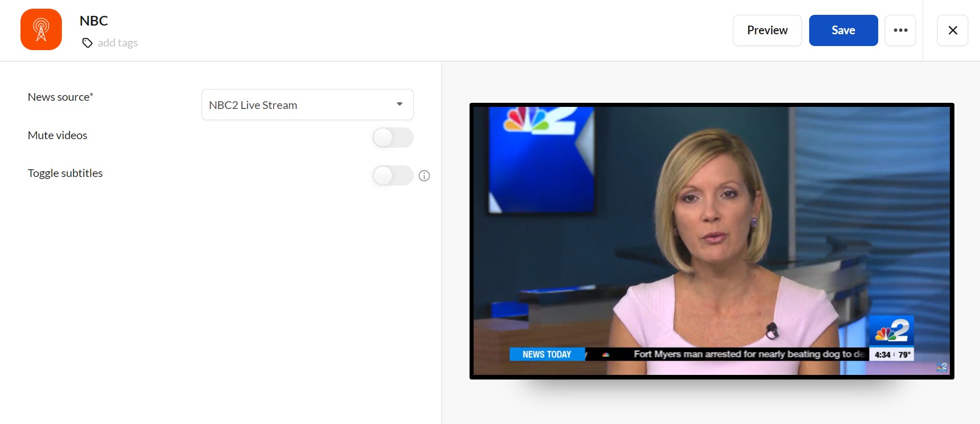980x424 pixels.
Task: Click the Mute videos label
Action: click(x=57, y=136)
